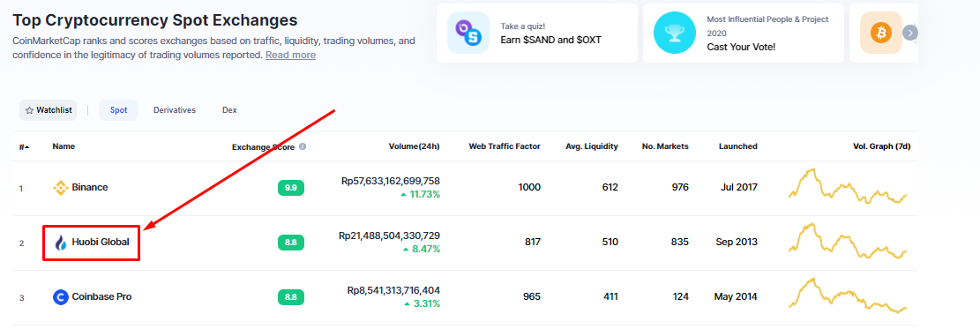Click Huobi web traffic value 817
This screenshot has width=980, height=329.
click(x=533, y=242)
